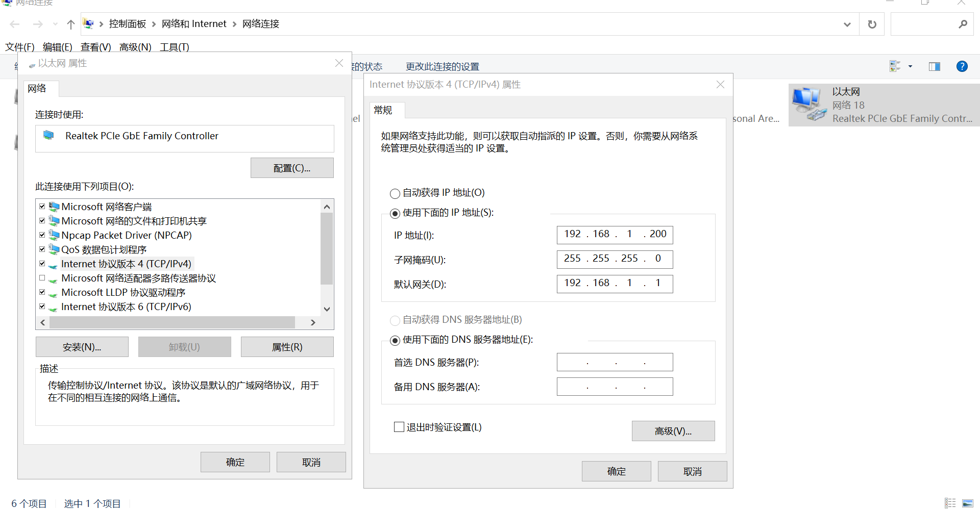Click the 首选 DNS 服务器 input field
The height and width of the screenshot is (510, 980).
pos(615,362)
